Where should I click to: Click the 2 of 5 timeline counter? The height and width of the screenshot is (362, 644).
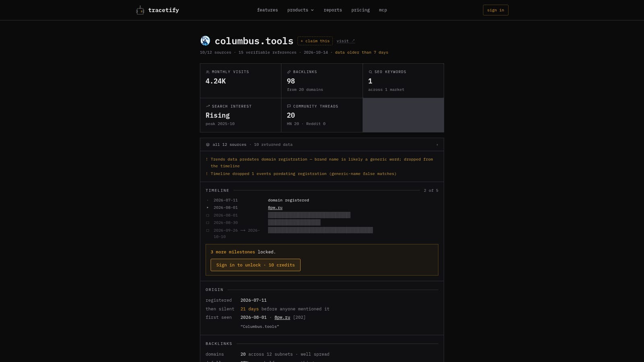tap(431, 191)
